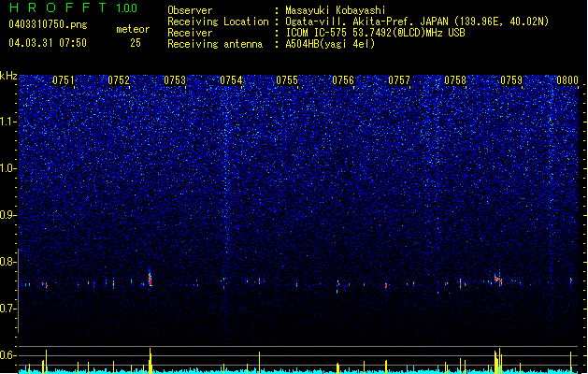Select antenna value A504HB(yagi 4el)
Screen dimensions: 588x374
pos(330,44)
